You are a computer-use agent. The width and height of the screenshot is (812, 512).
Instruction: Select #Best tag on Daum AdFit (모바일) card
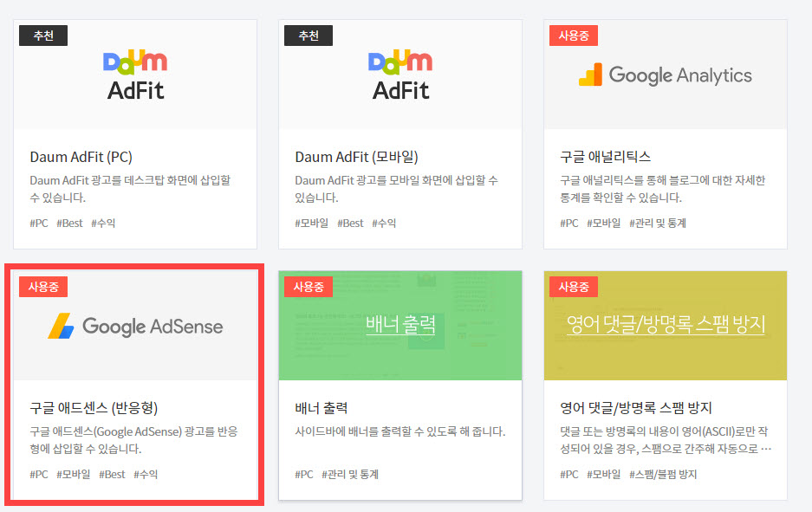350,224
